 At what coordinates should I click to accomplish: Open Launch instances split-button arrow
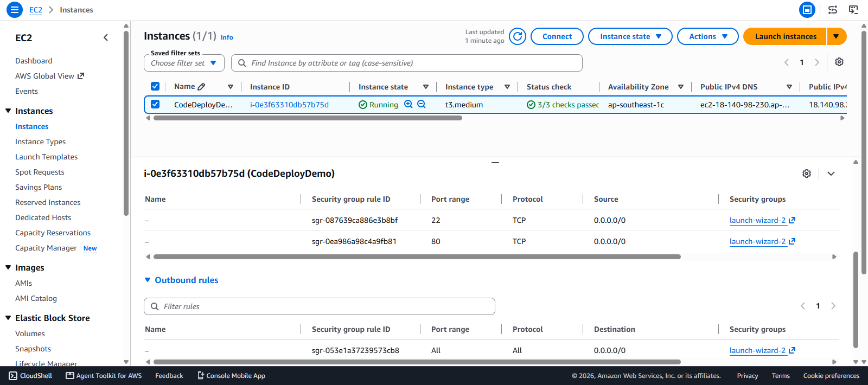tap(837, 36)
